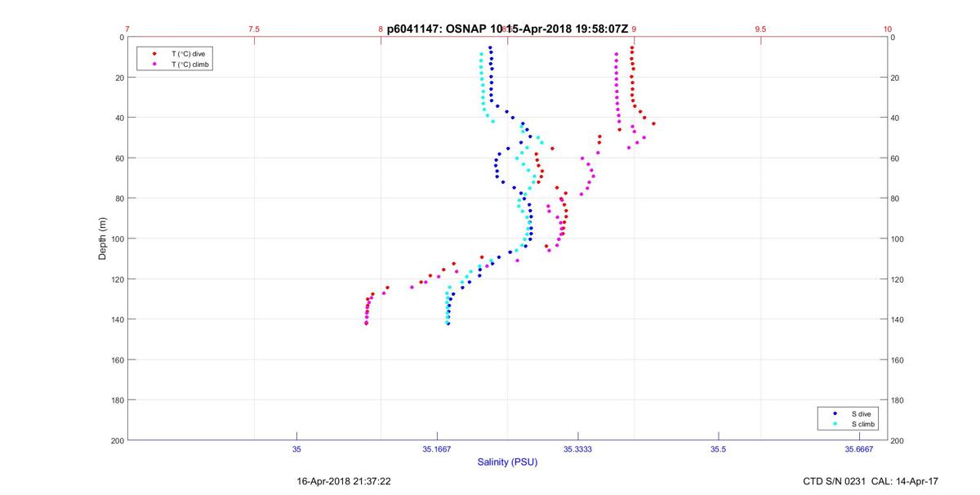Click the 60 tick on the left depth axis
Screen dimensions: 980x495
tap(119, 158)
